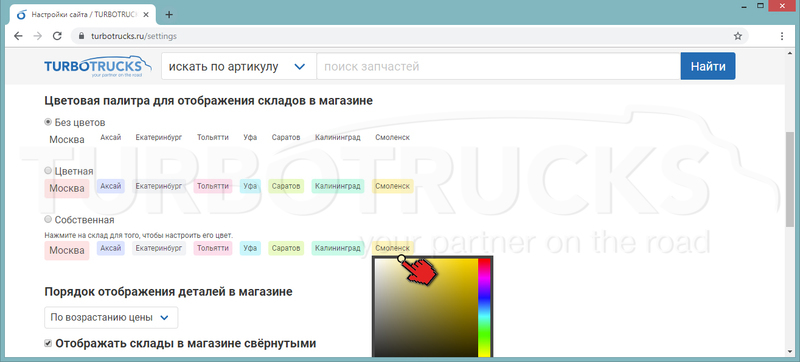Click the TurboTrucks logo
Viewport: 800px width, 362px height.
(97, 67)
